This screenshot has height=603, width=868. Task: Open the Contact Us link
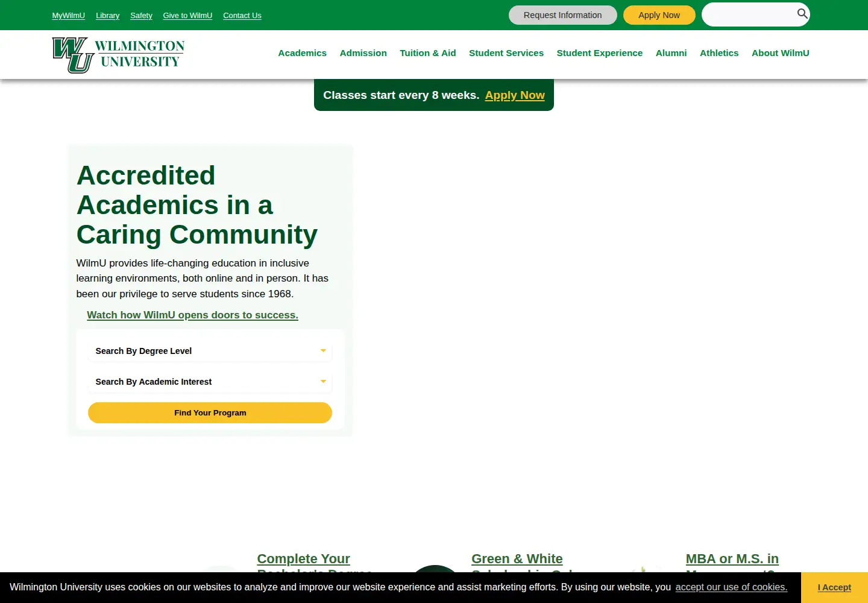point(242,16)
